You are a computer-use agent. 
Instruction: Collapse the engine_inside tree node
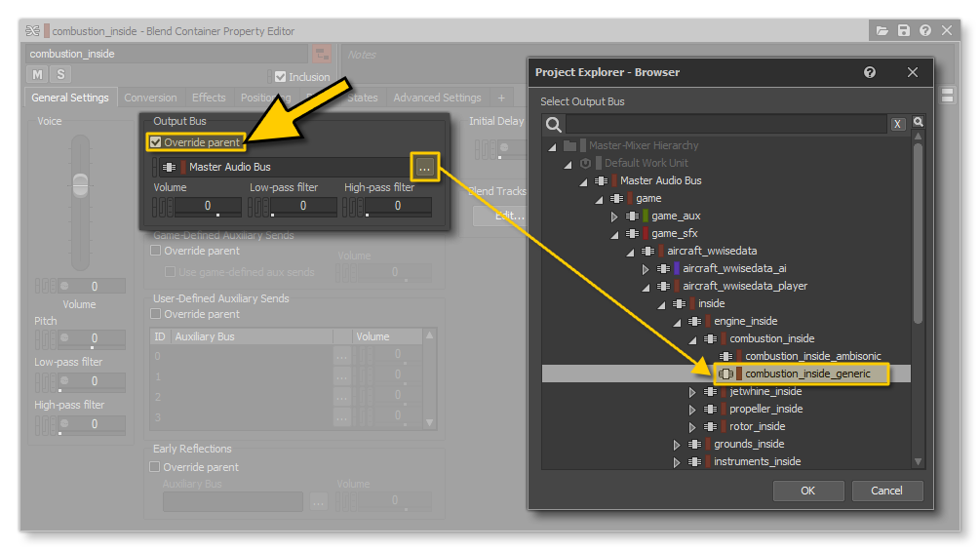[x=677, y=322]
